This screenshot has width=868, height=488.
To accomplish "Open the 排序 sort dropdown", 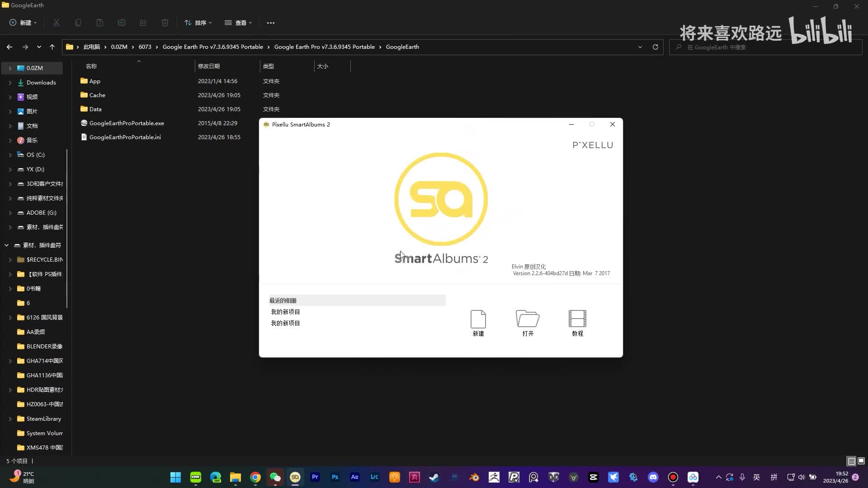I will [198, 23].
